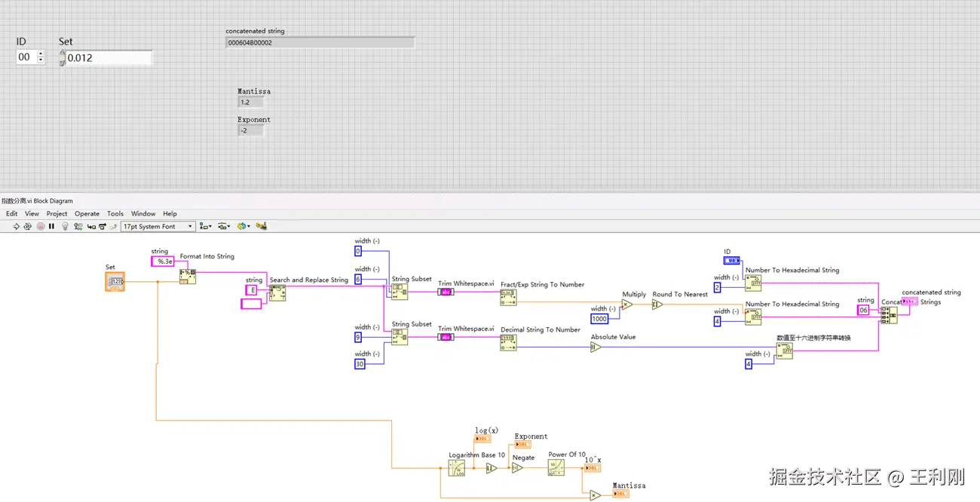The height and width of the screenshot is (502, 980).
Task: Toggle Retain Wire Values icon
Action: [x=78, y=226]
